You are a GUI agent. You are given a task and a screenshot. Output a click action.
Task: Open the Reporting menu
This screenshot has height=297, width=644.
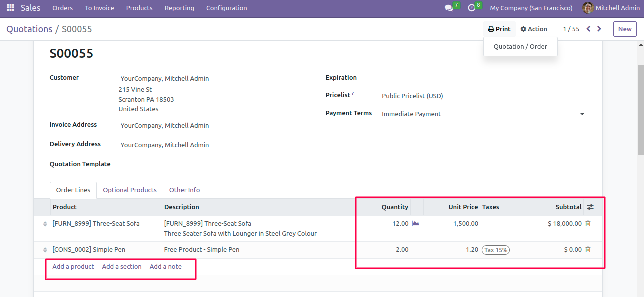coord(179,8)
